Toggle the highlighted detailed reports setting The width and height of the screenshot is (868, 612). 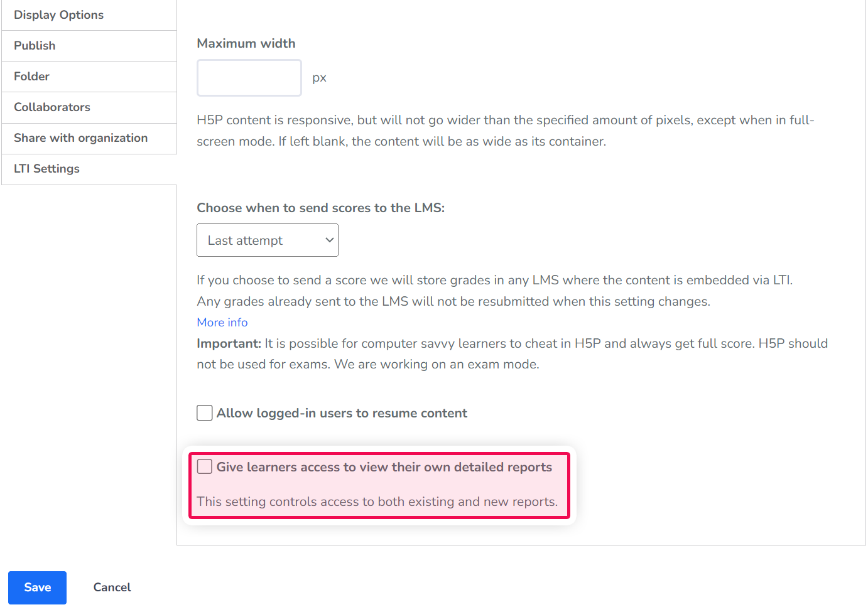click(204, 466)
